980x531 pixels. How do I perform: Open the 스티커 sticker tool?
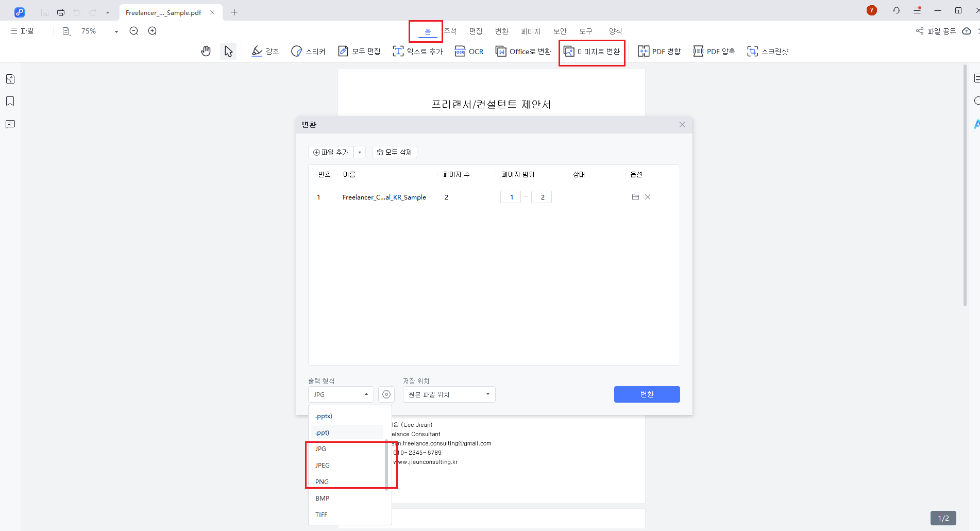308,51
